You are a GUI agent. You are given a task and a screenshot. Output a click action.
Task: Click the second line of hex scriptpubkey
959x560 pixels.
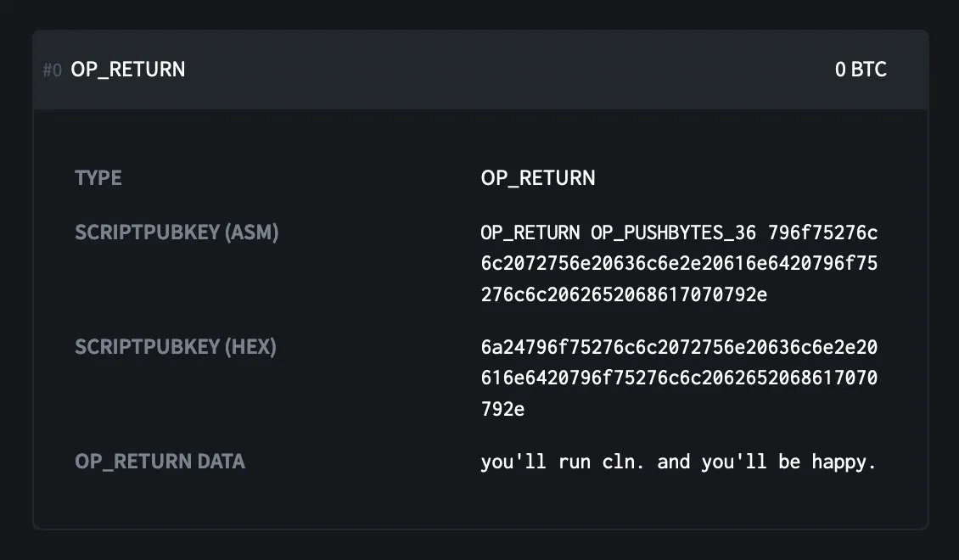(679, 378)
